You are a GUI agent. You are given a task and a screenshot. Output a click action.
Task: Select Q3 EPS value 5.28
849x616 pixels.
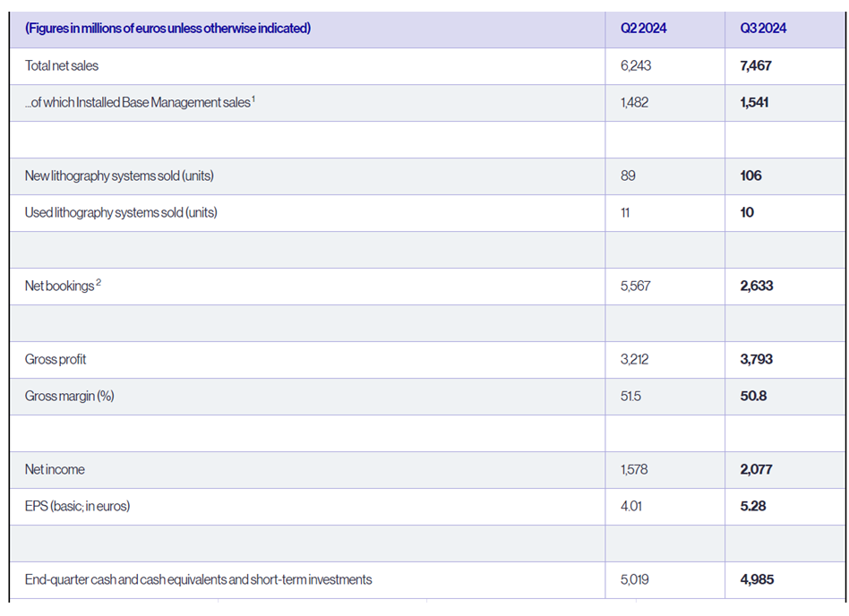click(752, 506)
